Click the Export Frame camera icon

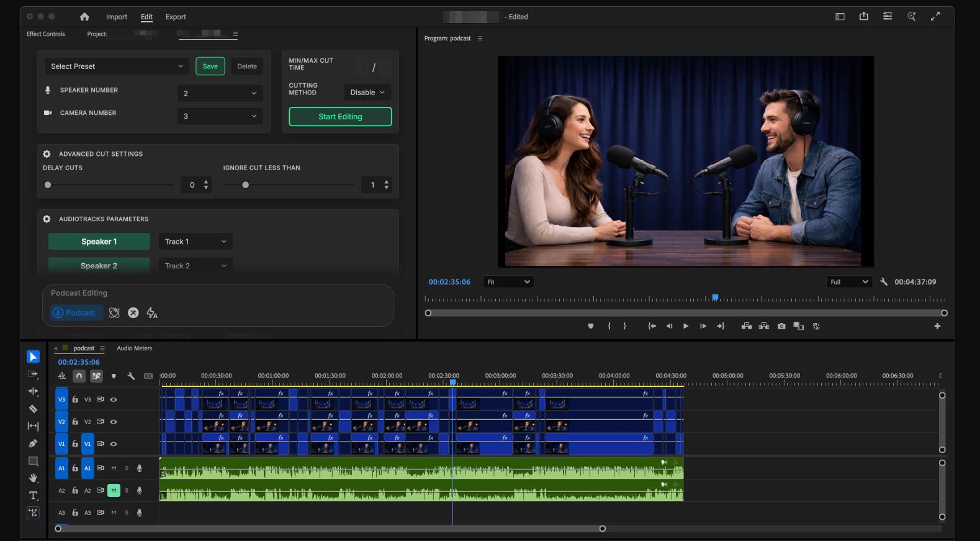click(x=781, y=326)
